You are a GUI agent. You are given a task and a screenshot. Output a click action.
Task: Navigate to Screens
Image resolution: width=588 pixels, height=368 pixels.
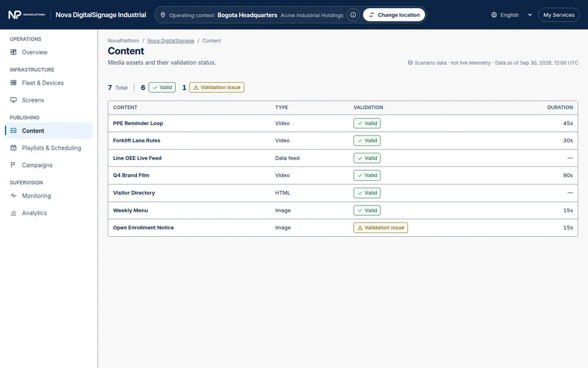[x=49, y=100]
